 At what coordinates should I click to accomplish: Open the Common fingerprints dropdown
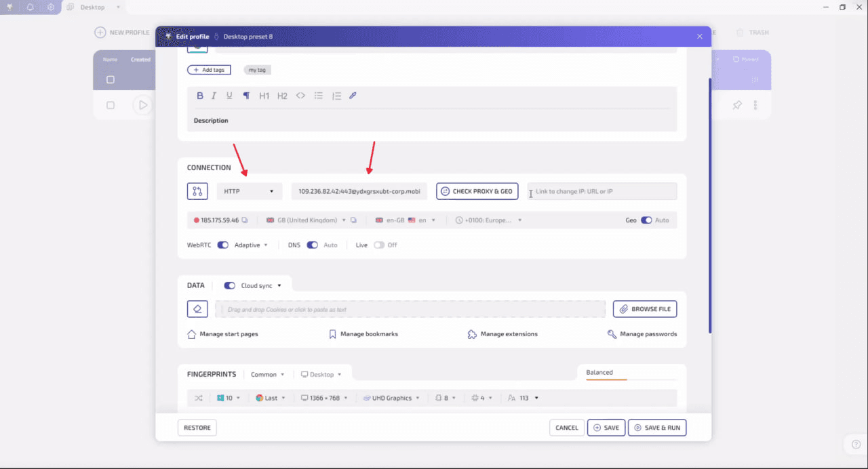268,374
